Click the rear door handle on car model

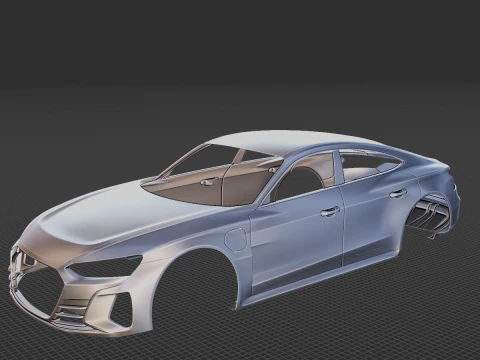[x=398, y=193]
